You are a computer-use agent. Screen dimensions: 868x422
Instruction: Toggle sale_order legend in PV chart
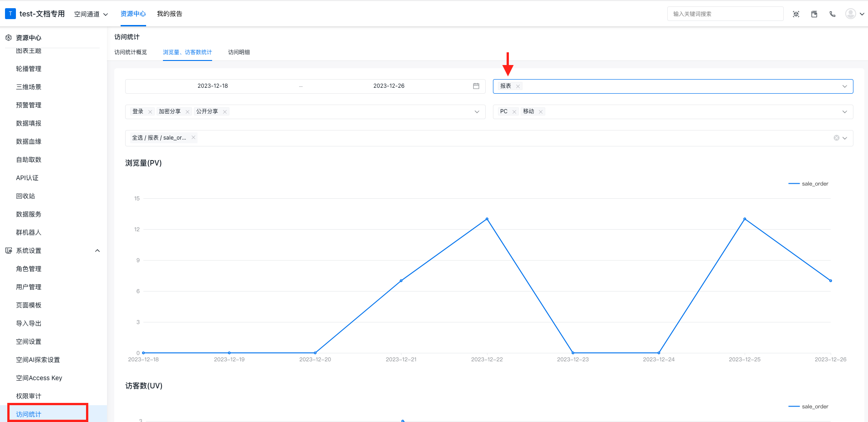pyautogui.click(x=808, y=184)
